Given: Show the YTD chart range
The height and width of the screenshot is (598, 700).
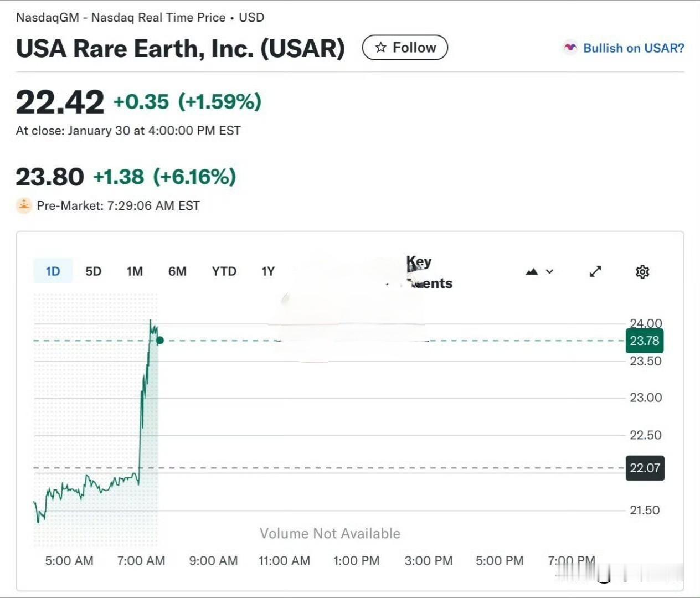Looking at the screenshot, I should point(224,271).
